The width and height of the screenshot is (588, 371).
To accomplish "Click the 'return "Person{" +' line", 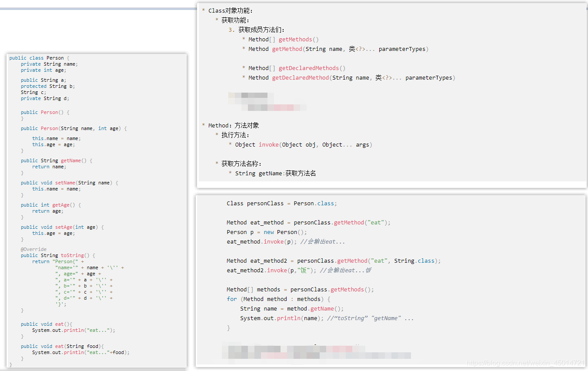I will pyautogui.click(x=58, y=261).
